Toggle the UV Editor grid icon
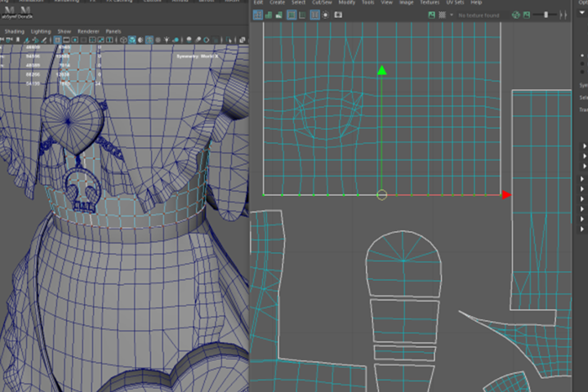588x392 pixels. (314, 15)
